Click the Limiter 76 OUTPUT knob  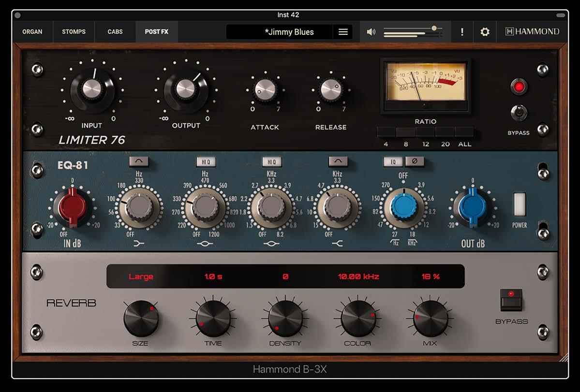[185, 89]
